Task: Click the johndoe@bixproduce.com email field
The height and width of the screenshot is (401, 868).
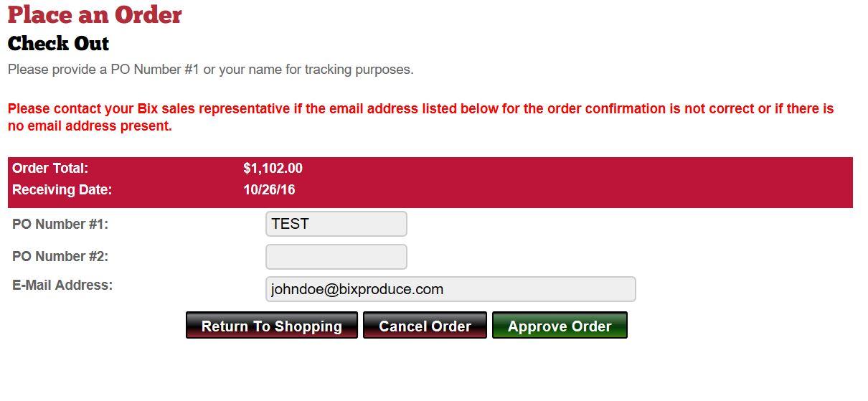Action: (x=450, y=289)
